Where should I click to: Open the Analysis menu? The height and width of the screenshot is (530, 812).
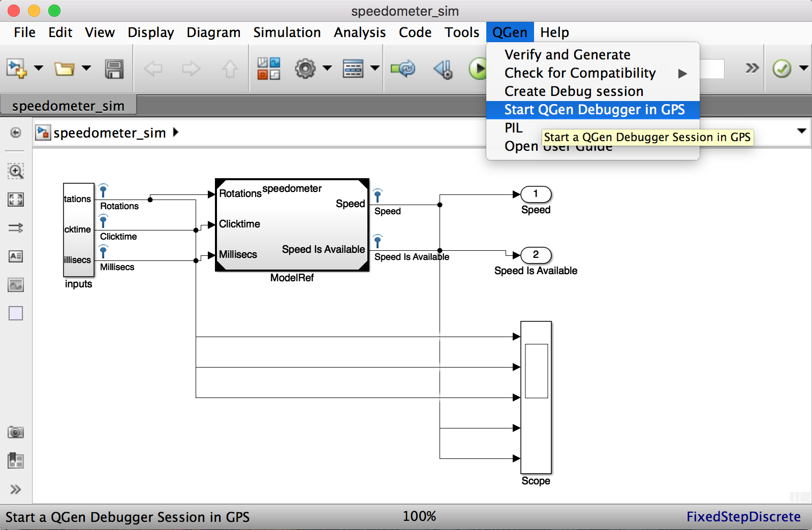pos(360,32)
